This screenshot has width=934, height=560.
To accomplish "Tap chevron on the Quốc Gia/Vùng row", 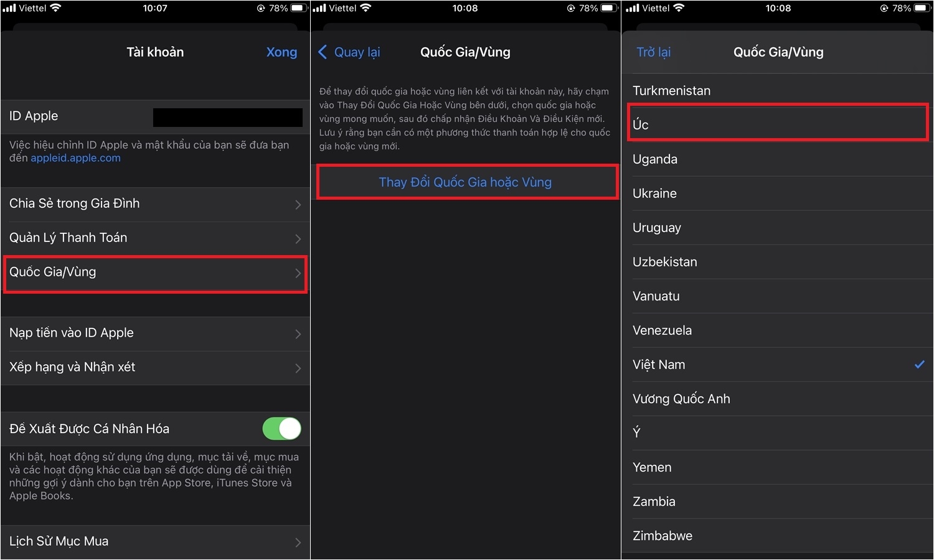I will [298, 273].
